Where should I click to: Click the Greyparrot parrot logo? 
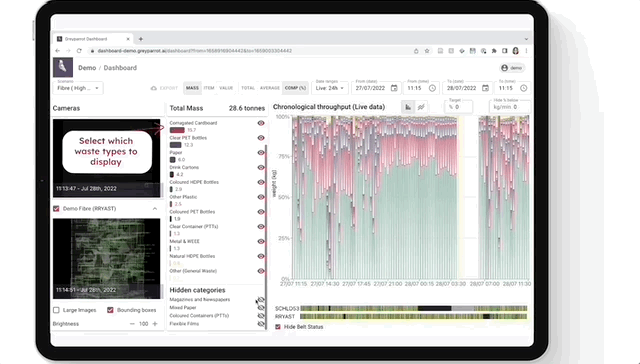(x=63, y=67)
